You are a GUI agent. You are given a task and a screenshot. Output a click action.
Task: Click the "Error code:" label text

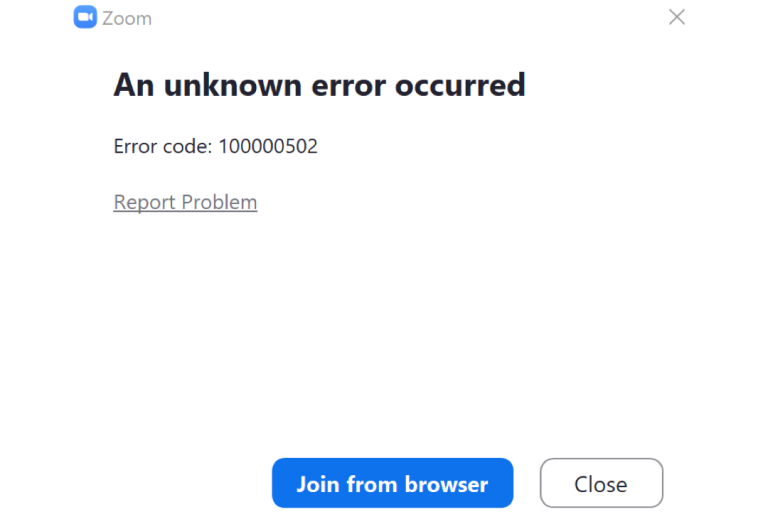pos(160,146)
